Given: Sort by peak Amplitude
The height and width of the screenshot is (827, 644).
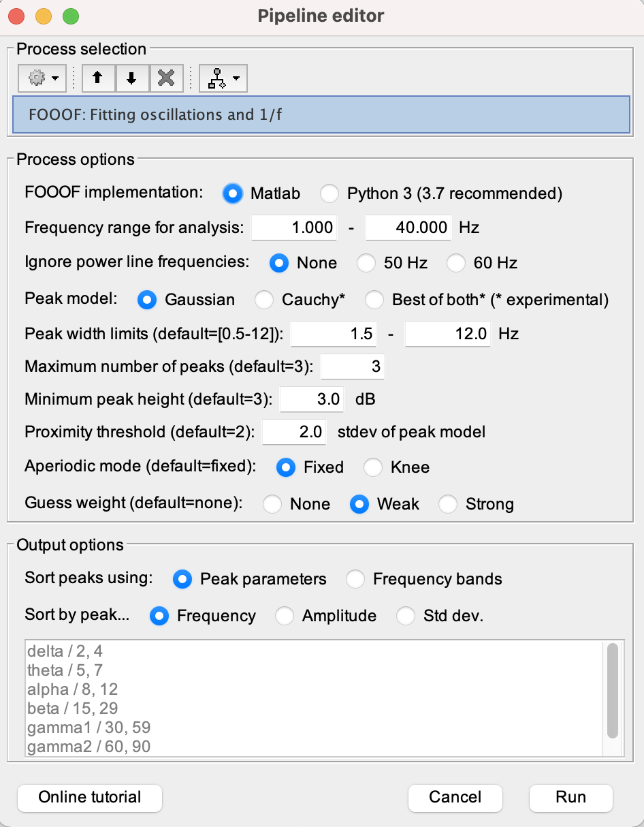Looking at the screenshot, I should click(x=284, y=616).
